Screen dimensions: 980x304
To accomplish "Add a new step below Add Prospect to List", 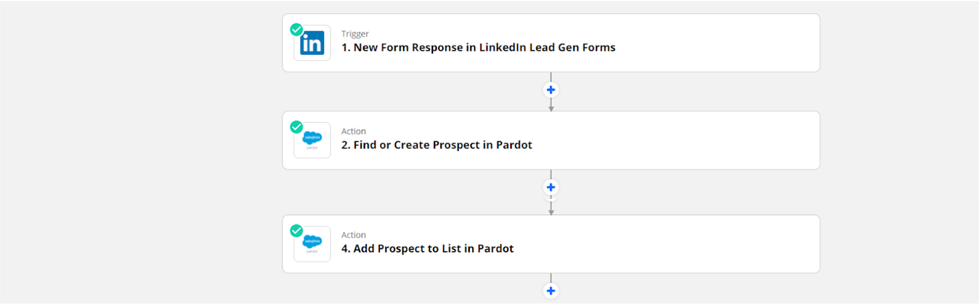I will (551, 291).
